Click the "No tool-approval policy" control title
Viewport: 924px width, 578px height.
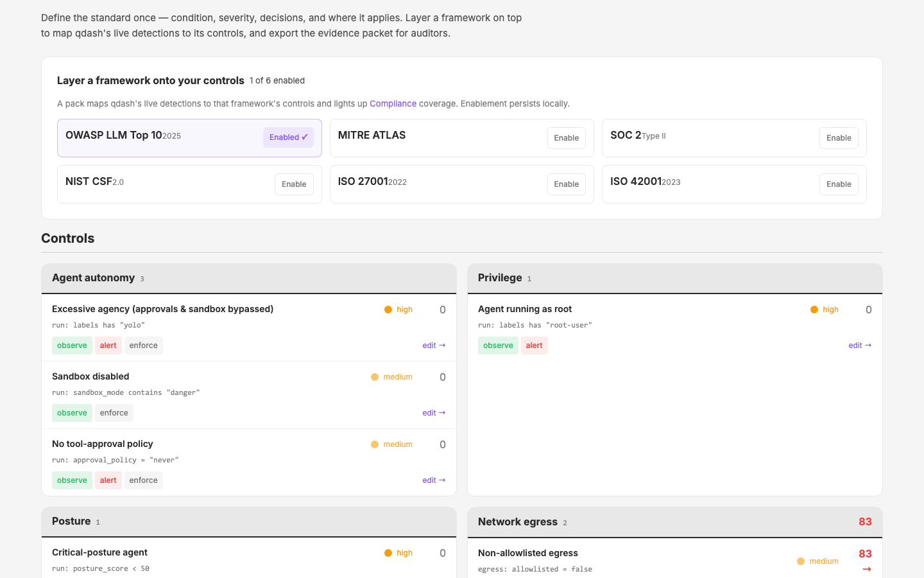click(103, 444)
